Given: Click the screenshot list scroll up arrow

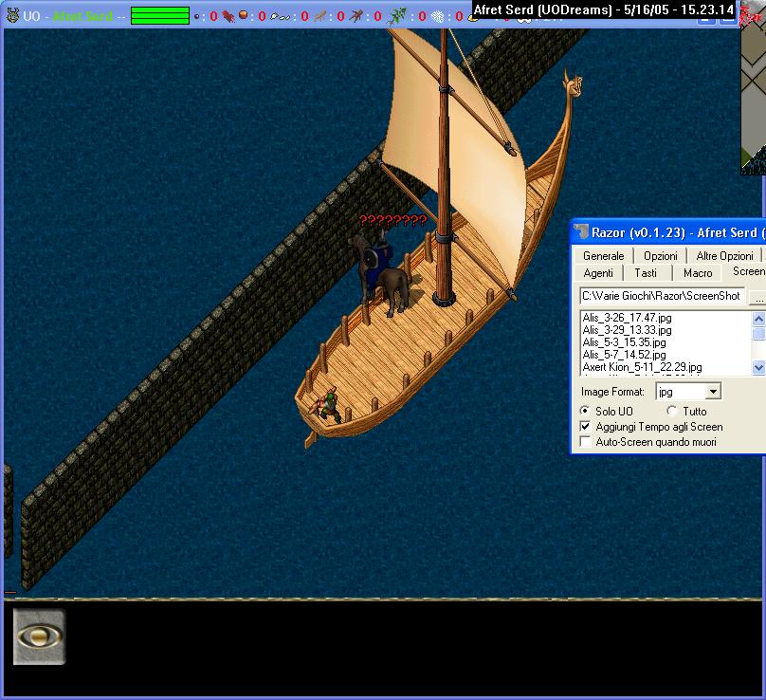Looking at the screenshot, I should point(758,320).
